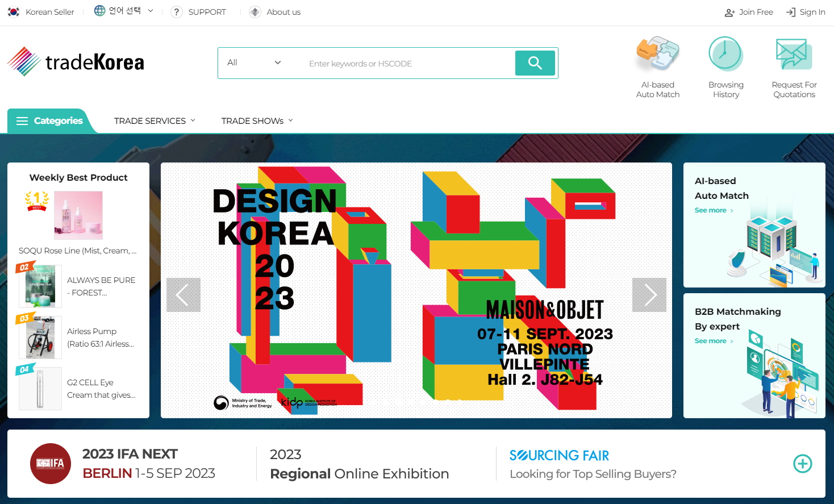Screen dimensions: 834x504
Task: Focus the keyword or HSCODE search field
Action: (409, 63)
